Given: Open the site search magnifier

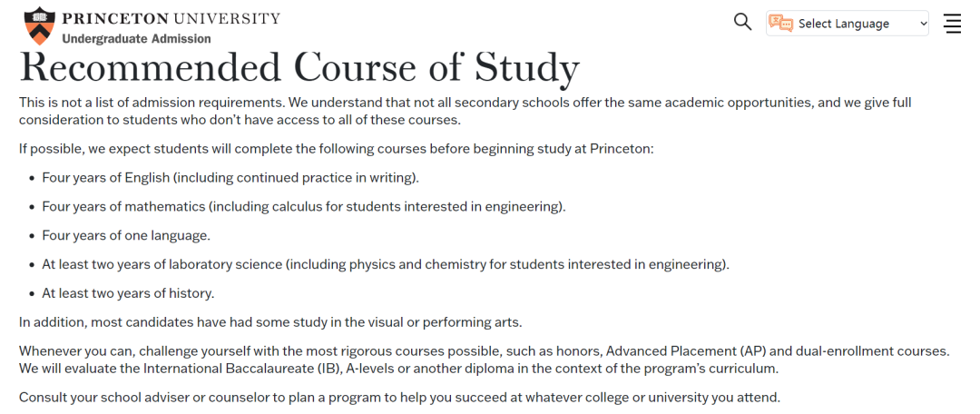Looking at the screenshot, I should (x=742, y=23).
